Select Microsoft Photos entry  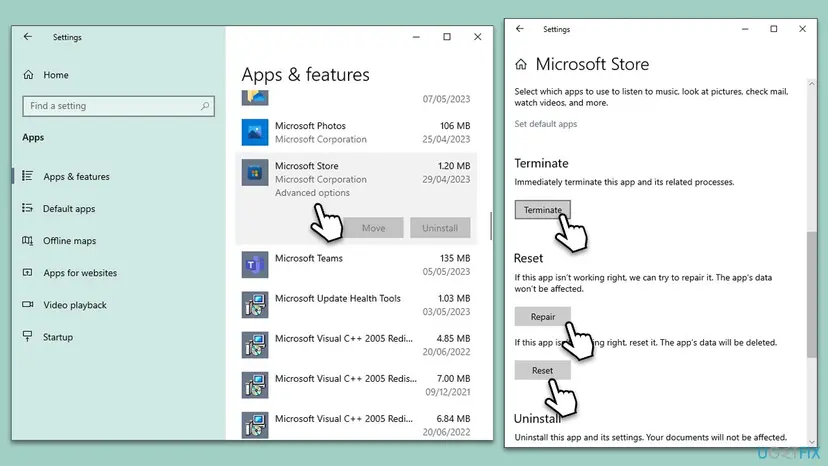[356, 132]
